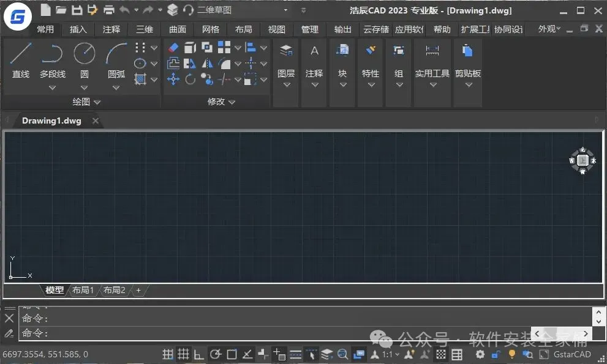Click the Open folder icon
Screen dimensions: 607x364
[x=61, y=10]
